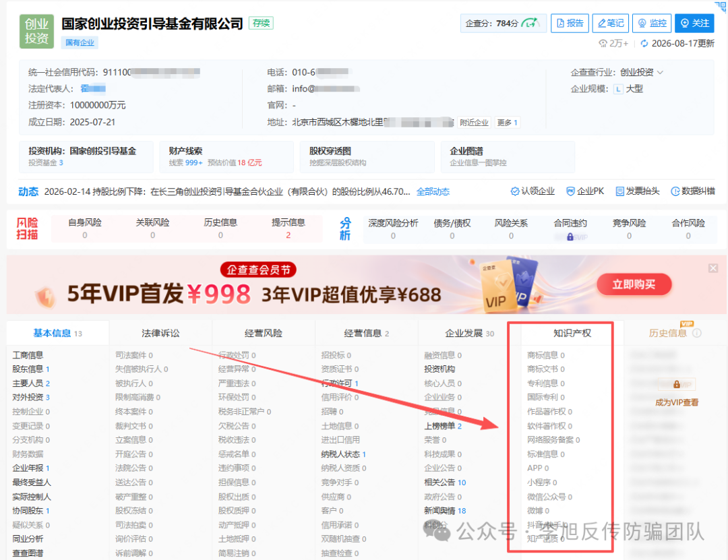Select the 经营风险 tab
Viewport: 728px width, 560px height.
tap(264, 333)
